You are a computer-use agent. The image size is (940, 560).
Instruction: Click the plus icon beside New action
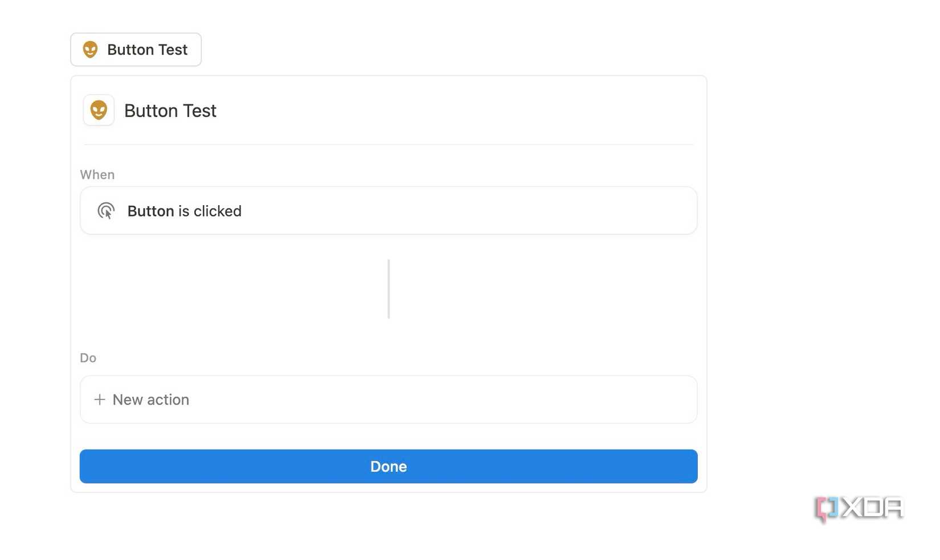[100, 399]
